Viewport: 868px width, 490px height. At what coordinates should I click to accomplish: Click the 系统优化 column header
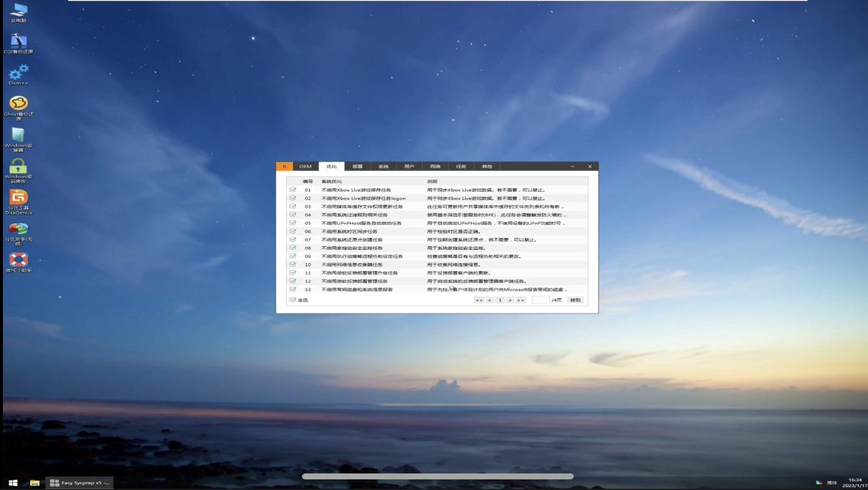331,182
